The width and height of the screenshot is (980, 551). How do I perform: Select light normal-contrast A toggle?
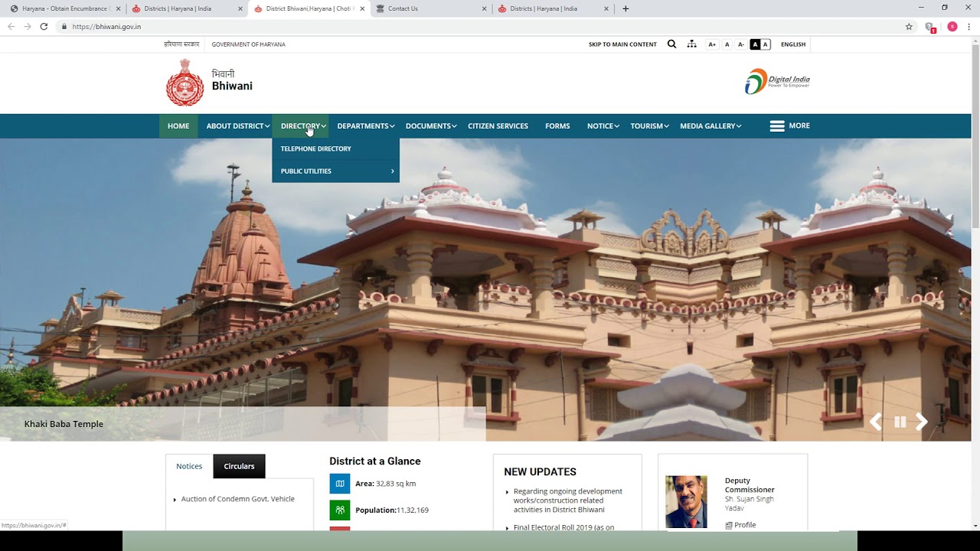click(765, 44)
